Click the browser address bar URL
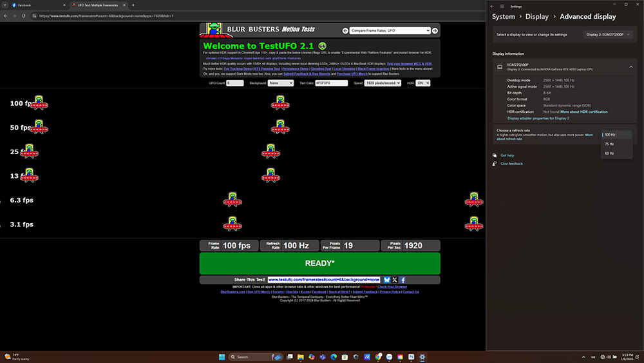Viewport: 644px width, 363px height. [x=106, y=16]
